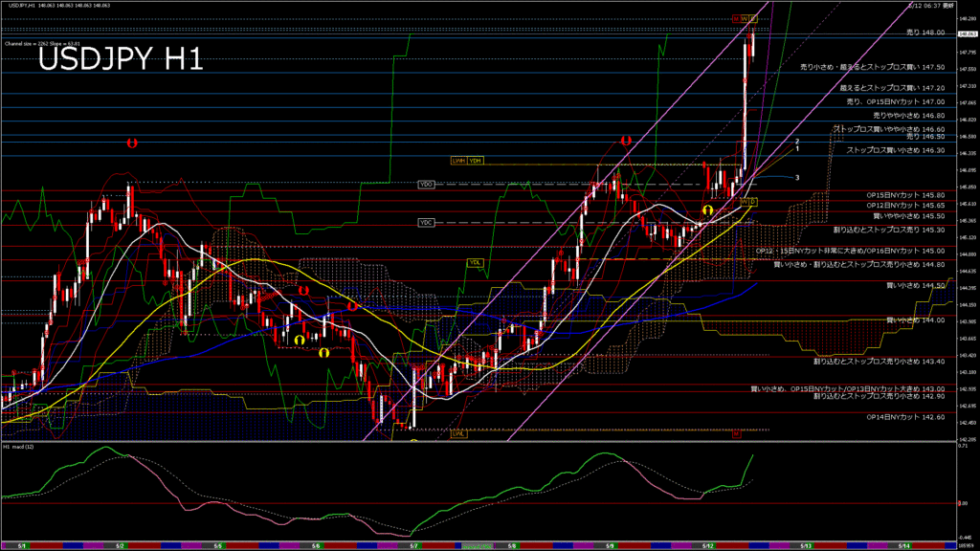Viewport: 980px width, 551px height.
Task: Click the D box below the 5/12 candles
Action: (753, 202)
